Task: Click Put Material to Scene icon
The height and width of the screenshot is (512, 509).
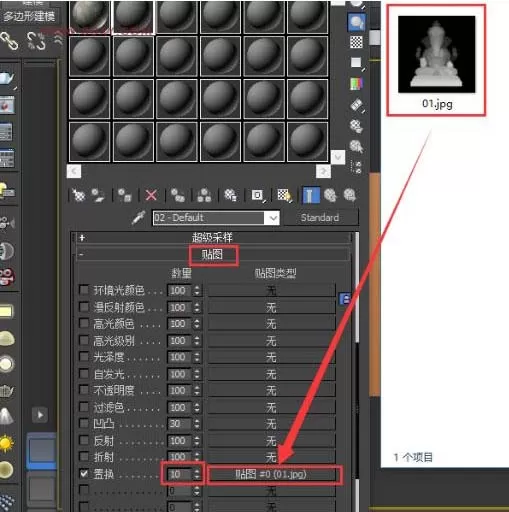Action: point(98,195)
